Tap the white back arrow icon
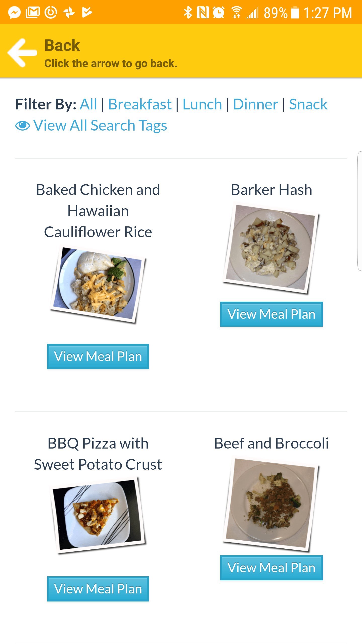The width and height of the screenshot is (362, 644). 22,52
